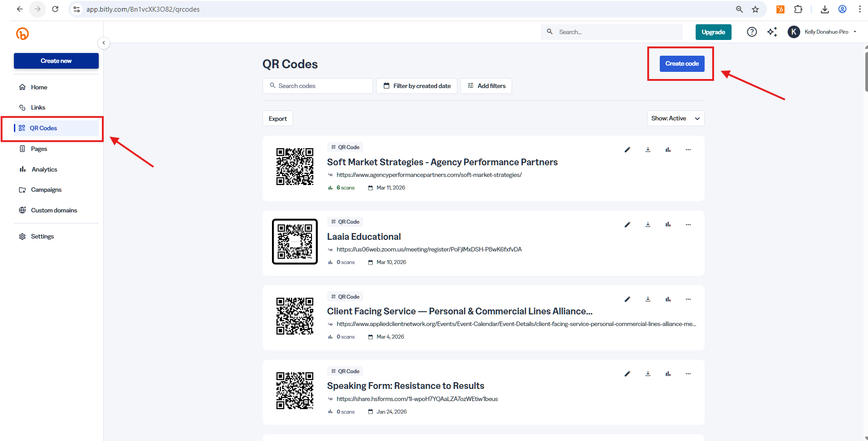Click the Bitly logo icon

coord(22,34)
